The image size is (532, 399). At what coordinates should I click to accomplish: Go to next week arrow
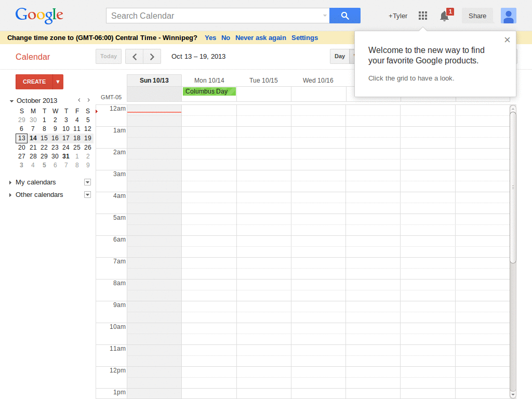click(x=152, y=57)
